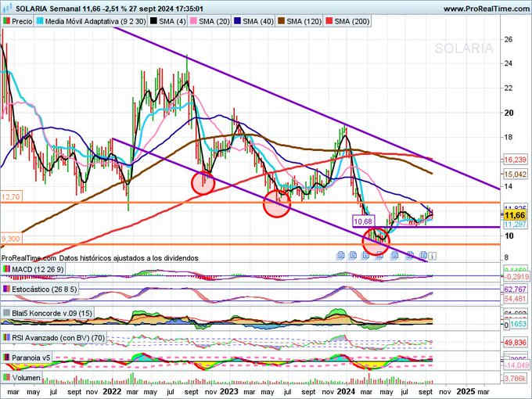Screen dimensions: 532x399
Task: Open the Estocástico (26 8 5) indicator label
Action: [x=40, y=289]
